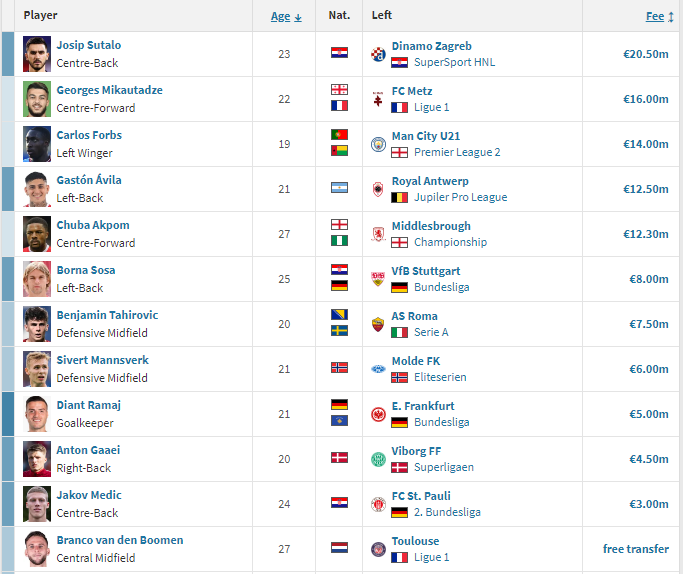Click the Royal Antwerp club crest icon

click(x=378, y=189)
